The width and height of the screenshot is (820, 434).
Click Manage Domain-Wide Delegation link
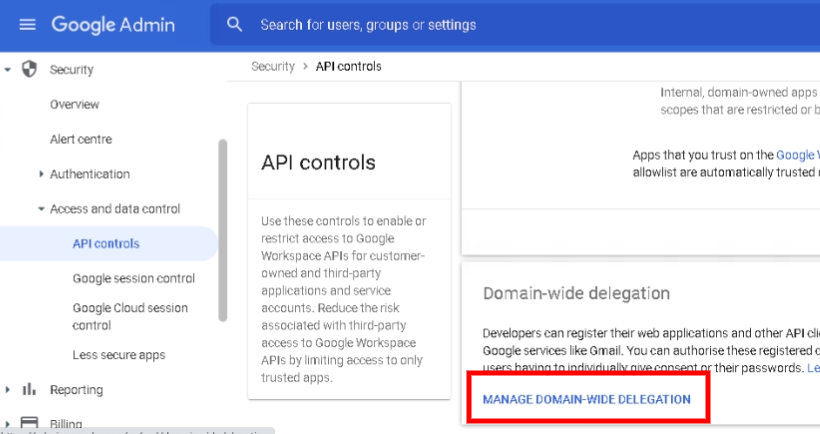click(x=587, y=399)
